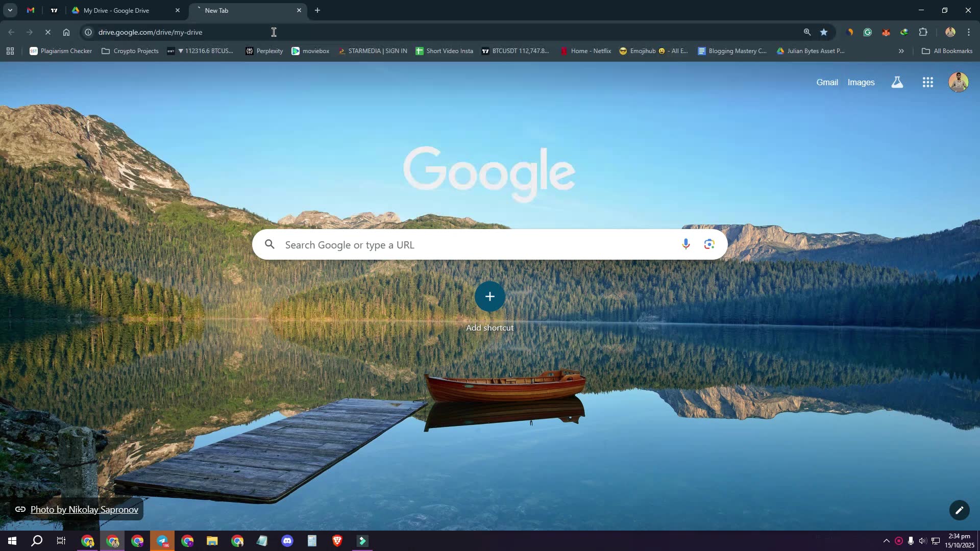This screenshot has width=980, height=551.
Task: Open Google Lens image search
Action: click(x=709, y=244)
